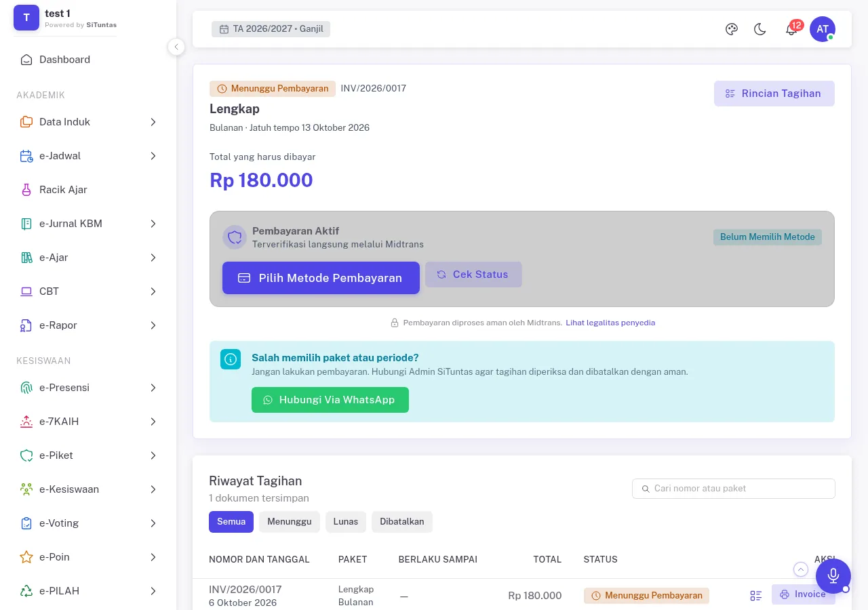868x610 pixels.
Task: Expand e-Jurnal KBM chevron
Action: [x=153, y=224]
